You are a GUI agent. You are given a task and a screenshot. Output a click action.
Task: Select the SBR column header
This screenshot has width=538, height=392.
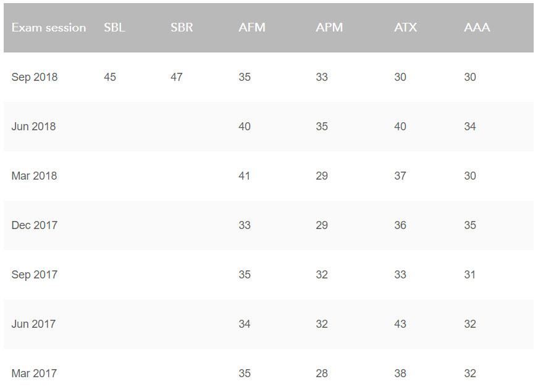coord(182,27)
